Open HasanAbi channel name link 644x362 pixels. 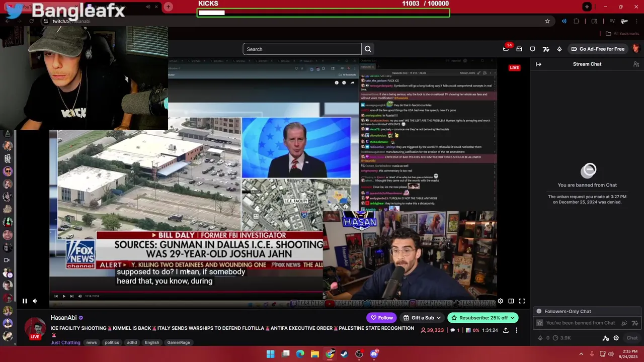pyautogui.click(x=63, y=318)
